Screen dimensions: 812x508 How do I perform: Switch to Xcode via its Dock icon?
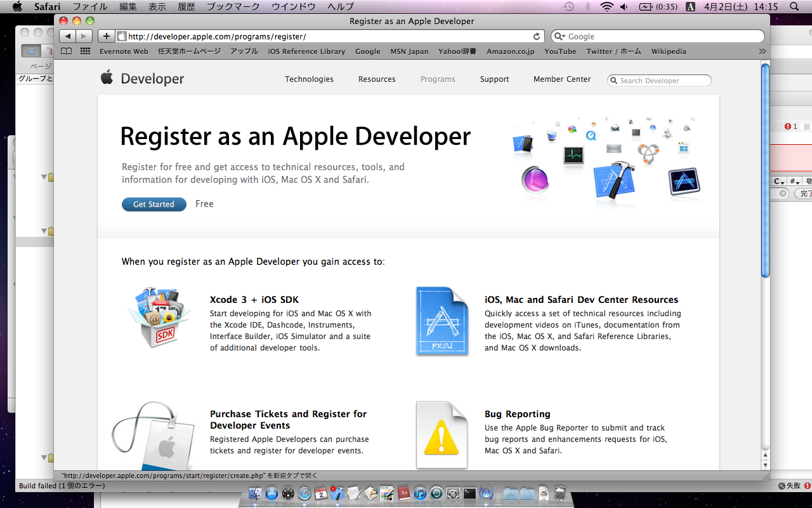tap(337, 493)
